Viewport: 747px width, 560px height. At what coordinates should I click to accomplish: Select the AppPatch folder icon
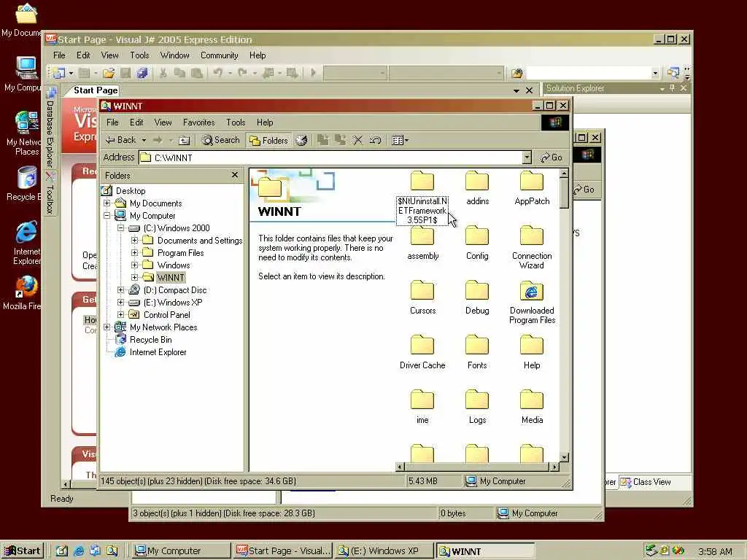pyautogui.click(x=532, y=182)
